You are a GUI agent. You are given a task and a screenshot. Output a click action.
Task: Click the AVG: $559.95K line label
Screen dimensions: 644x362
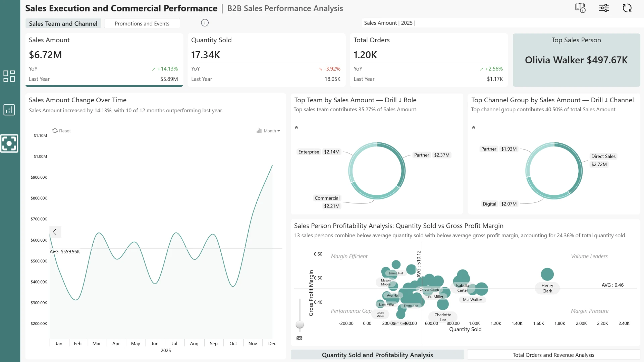tap(65, 252)
